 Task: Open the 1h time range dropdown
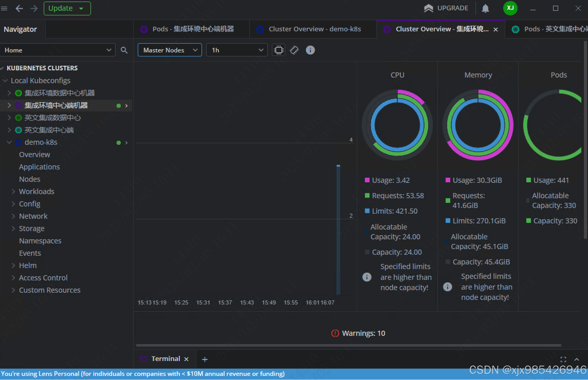pyautogui.click(x=237, y=50)
